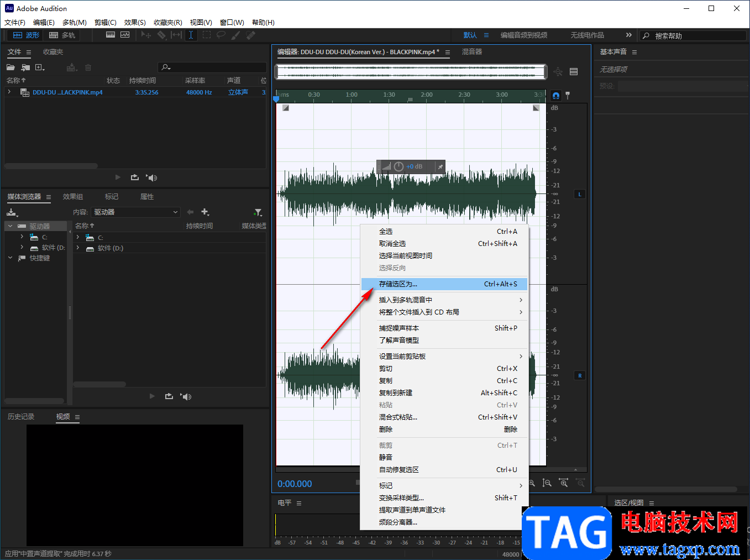Toggle the left channel L button
750x560 pixels.
(x=580, y=195)
